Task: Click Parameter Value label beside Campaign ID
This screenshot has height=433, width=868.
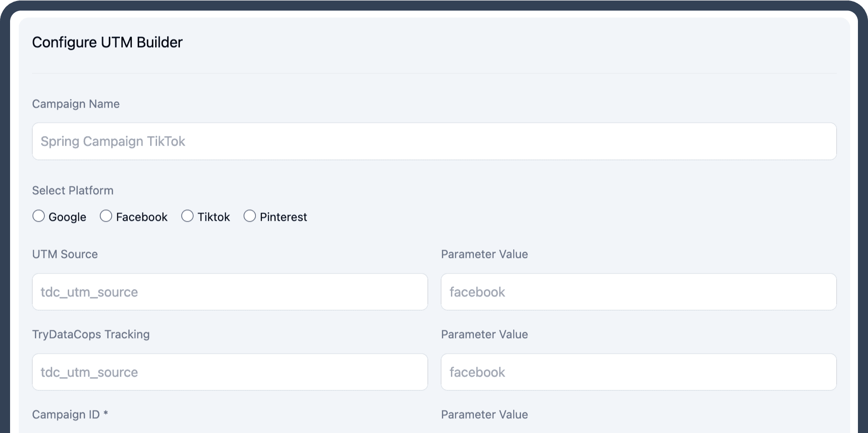Action: [x=484, y=415]
